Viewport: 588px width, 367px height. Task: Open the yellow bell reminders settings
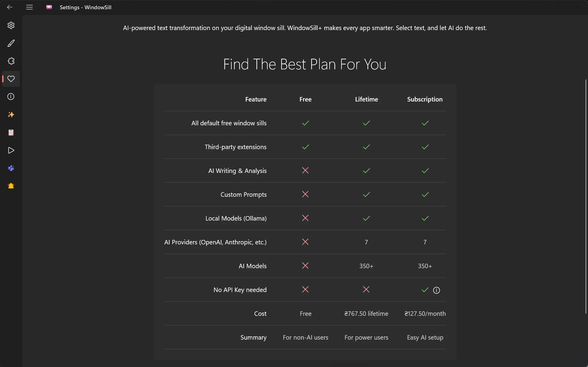[x=11, y=186]
